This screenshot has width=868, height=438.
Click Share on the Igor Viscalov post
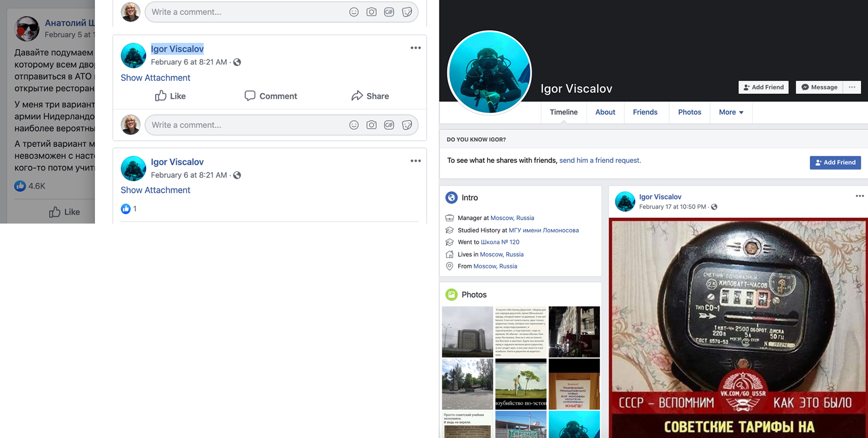click(370, 96)
